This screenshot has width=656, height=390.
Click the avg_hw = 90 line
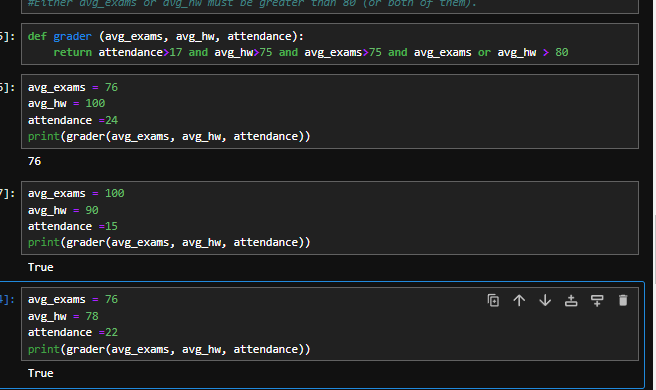tap(63, 210)
